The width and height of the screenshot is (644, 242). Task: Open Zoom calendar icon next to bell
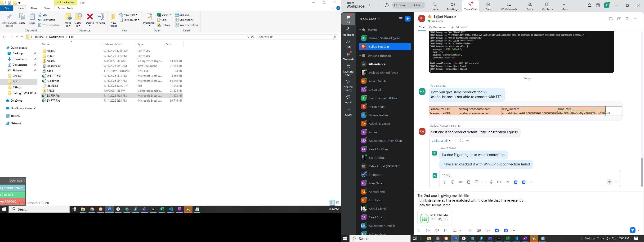point(598,5)
